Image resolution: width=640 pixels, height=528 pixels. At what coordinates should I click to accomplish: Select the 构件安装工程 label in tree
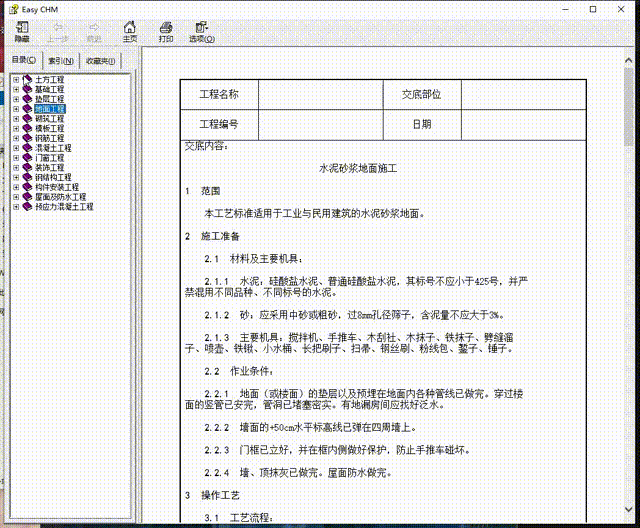[x=57, y=187]
